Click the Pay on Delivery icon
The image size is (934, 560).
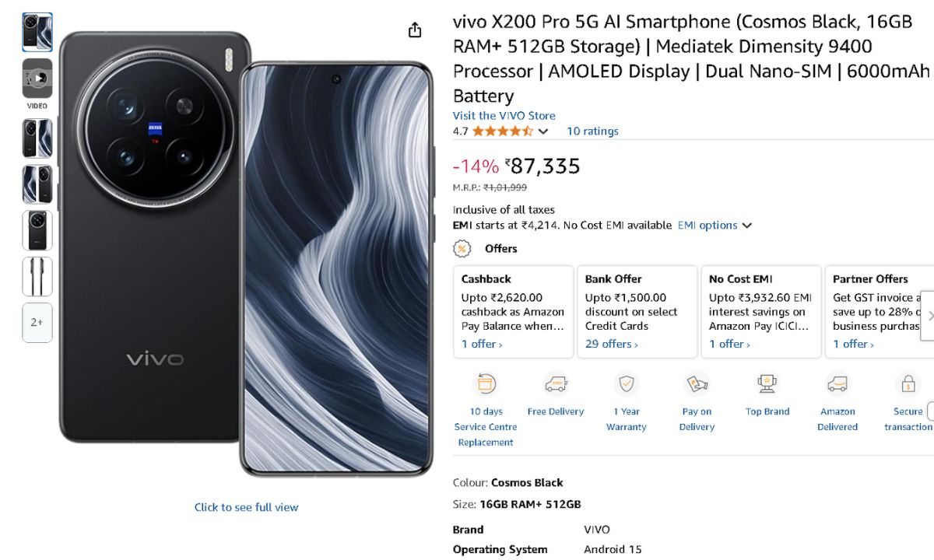click(697, 384)
